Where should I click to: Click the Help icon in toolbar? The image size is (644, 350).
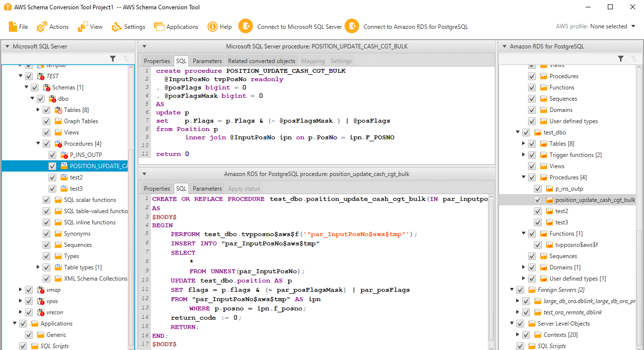pyautogui.click(x=212, y=26)
